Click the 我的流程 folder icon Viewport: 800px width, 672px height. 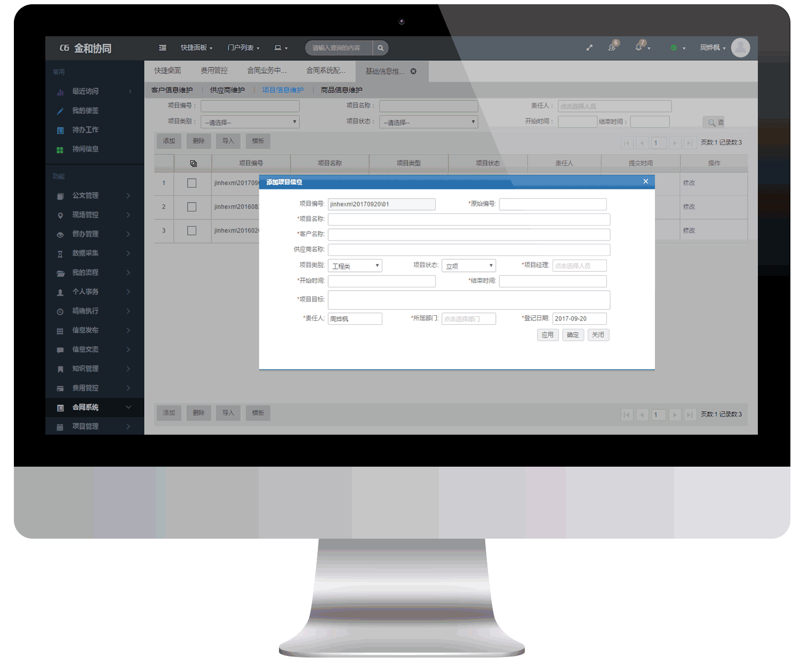(x=60, y=273)
